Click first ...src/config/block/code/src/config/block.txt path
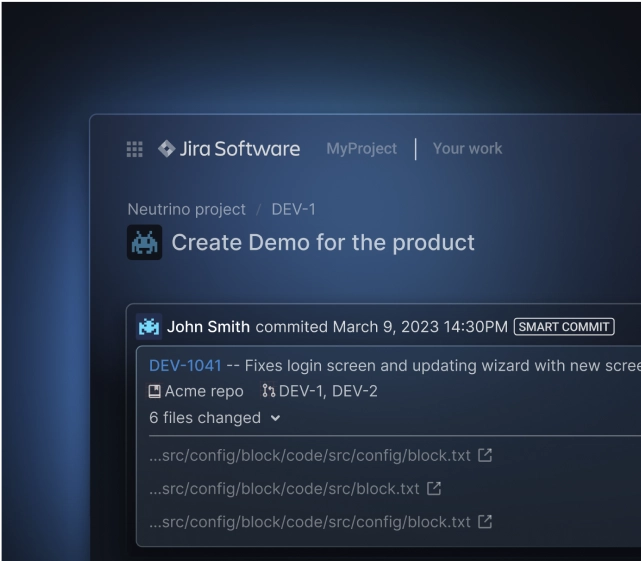641x561 pixels. tap(310, 456)
